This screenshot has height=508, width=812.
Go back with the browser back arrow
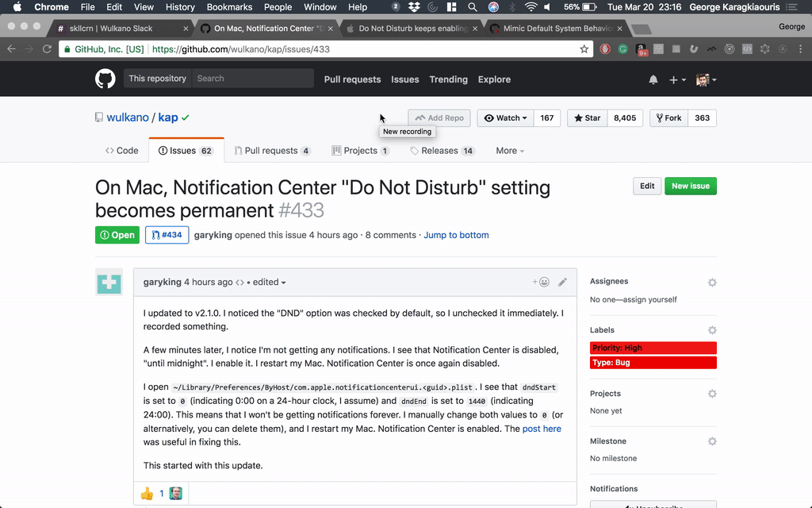tap(11, 49)
